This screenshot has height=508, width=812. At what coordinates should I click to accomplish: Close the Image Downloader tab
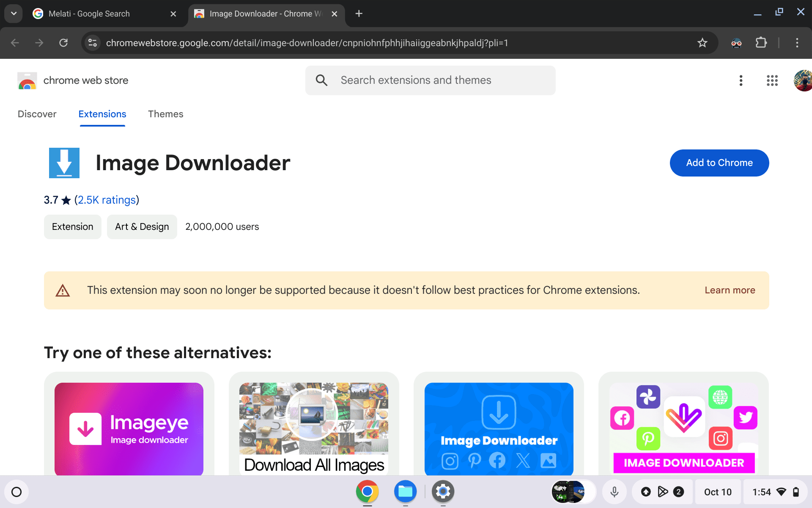(334, 14)
